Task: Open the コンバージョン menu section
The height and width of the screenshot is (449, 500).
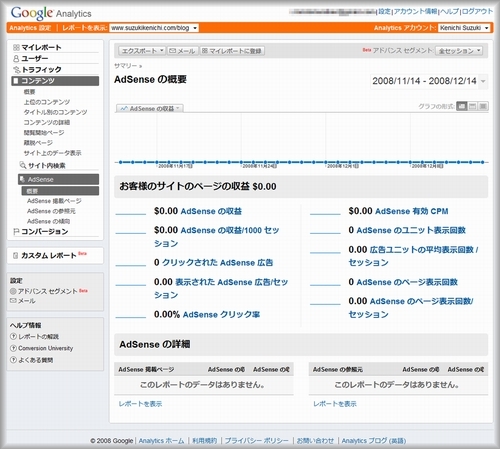Action: [45, 231]
